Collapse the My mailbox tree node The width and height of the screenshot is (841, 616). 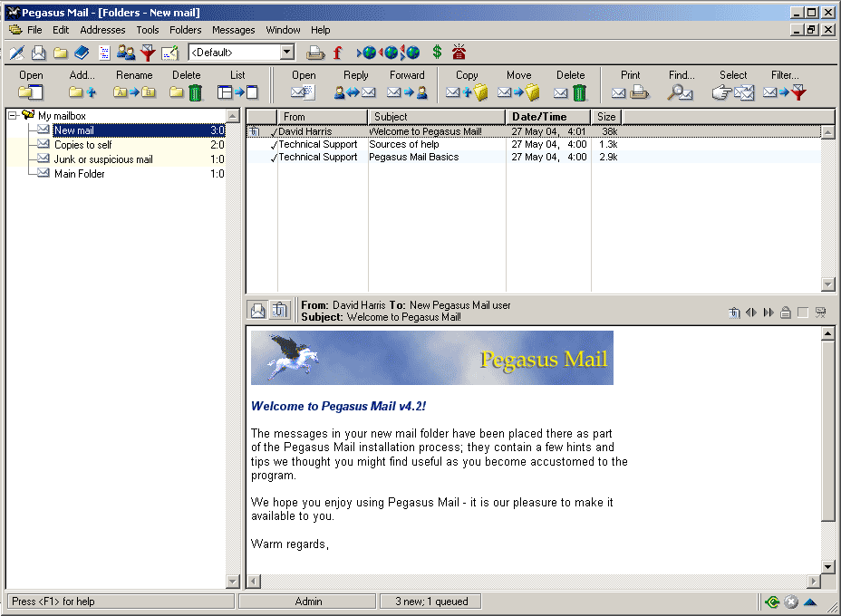coord(13,116)
